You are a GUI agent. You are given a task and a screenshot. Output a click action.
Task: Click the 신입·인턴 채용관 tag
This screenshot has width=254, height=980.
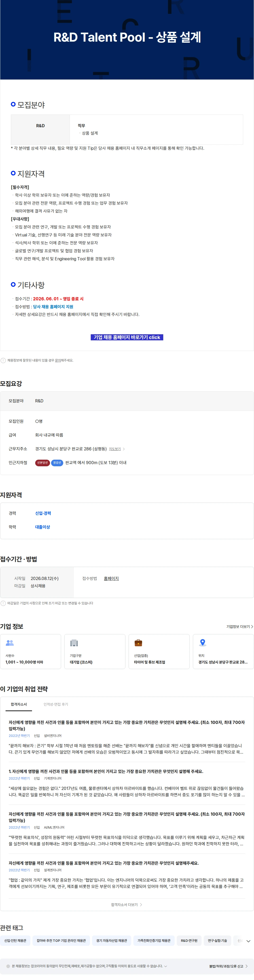(x=15, y=941)
